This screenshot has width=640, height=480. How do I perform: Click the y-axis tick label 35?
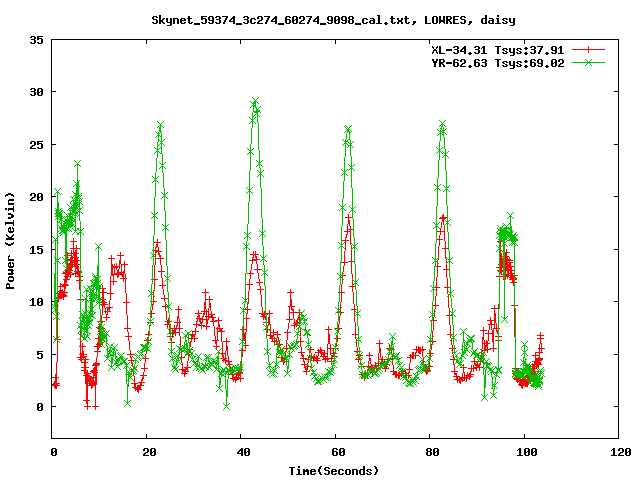(x=36, y=40)
